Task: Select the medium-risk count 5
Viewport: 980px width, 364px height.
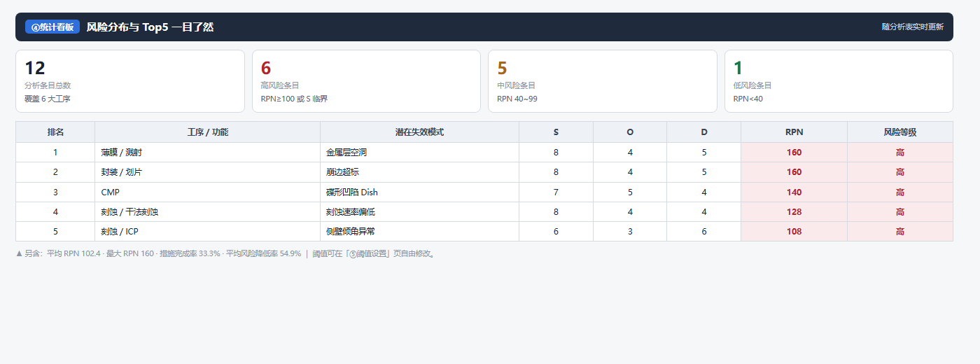Action: pyautogui.click(x=502, y=68)
